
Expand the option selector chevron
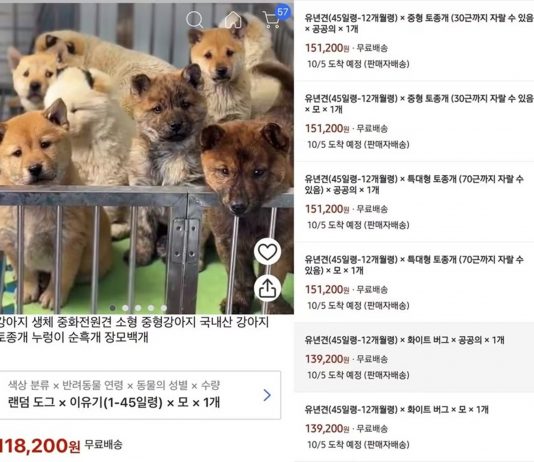pyautogui.click(x=267, y=395)
